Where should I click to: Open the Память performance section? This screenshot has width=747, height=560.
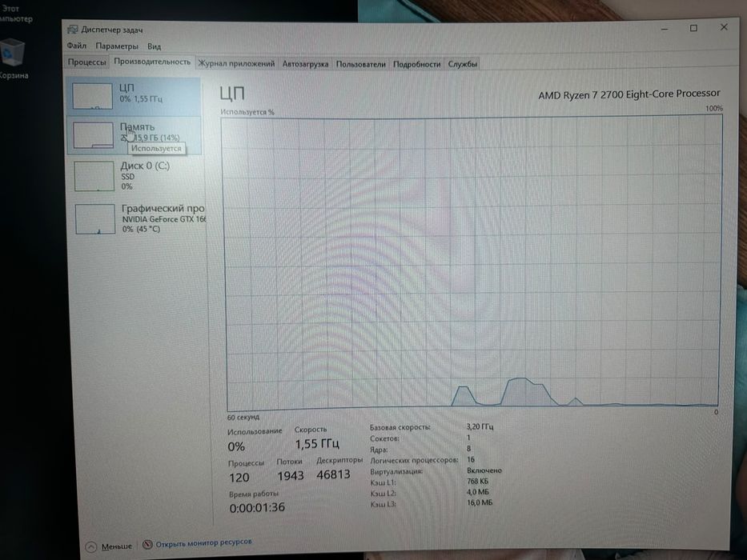[134, 134]
